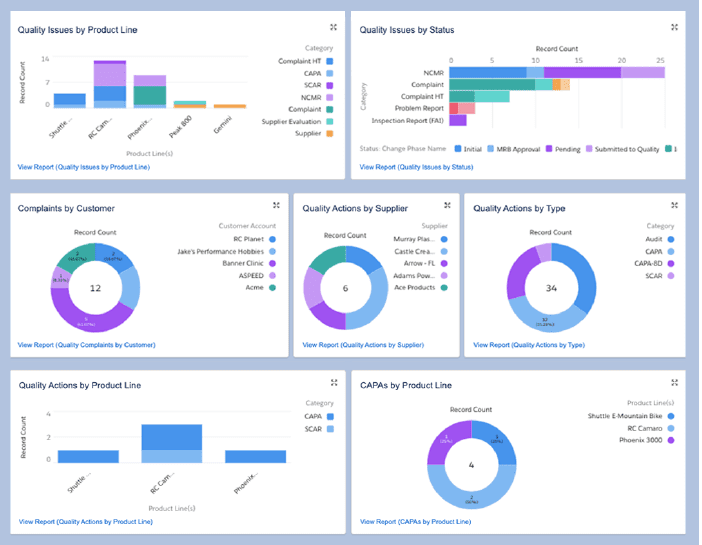The width and height of the screenshot is (702, 545).
Task: Click RC Planet legend entry
Action: (x=254, y=239)
